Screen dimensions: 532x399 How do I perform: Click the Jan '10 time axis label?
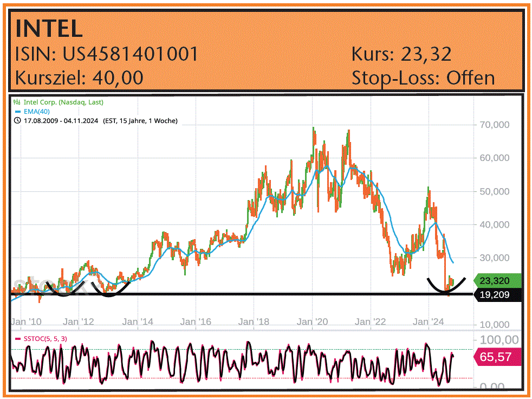(27, 321)
